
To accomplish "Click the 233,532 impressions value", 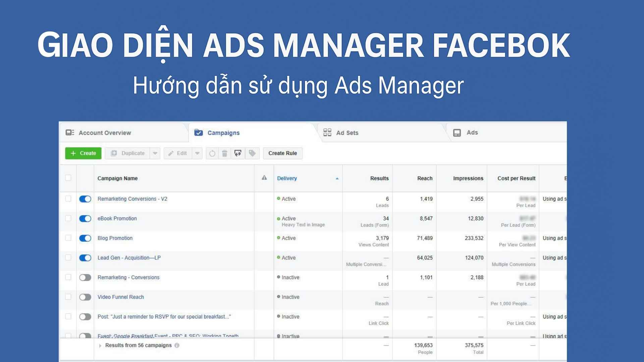I will pos(474,238).
